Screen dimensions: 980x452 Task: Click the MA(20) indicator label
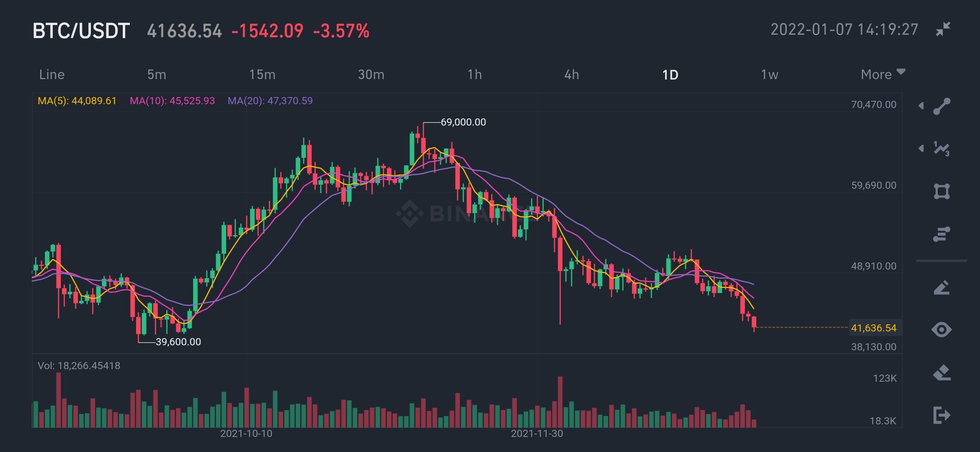tap(270, 101)
